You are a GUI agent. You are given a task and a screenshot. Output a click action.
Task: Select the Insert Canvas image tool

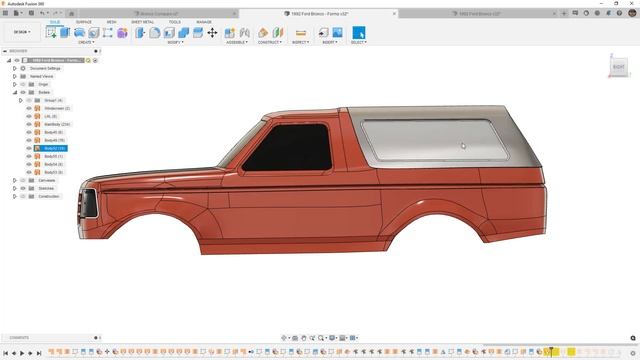coord(338,33)
